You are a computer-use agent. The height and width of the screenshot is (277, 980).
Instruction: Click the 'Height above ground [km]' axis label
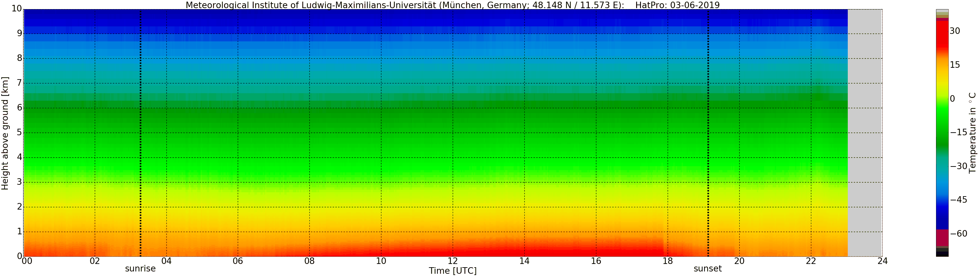coord(5,133)
